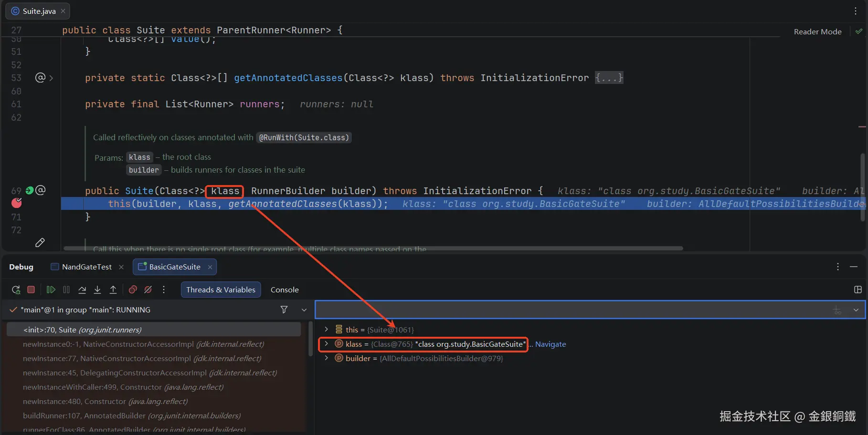868x435 pixels.
Task: Hide the Debug tool window
Action: click(x=854, y=267)
